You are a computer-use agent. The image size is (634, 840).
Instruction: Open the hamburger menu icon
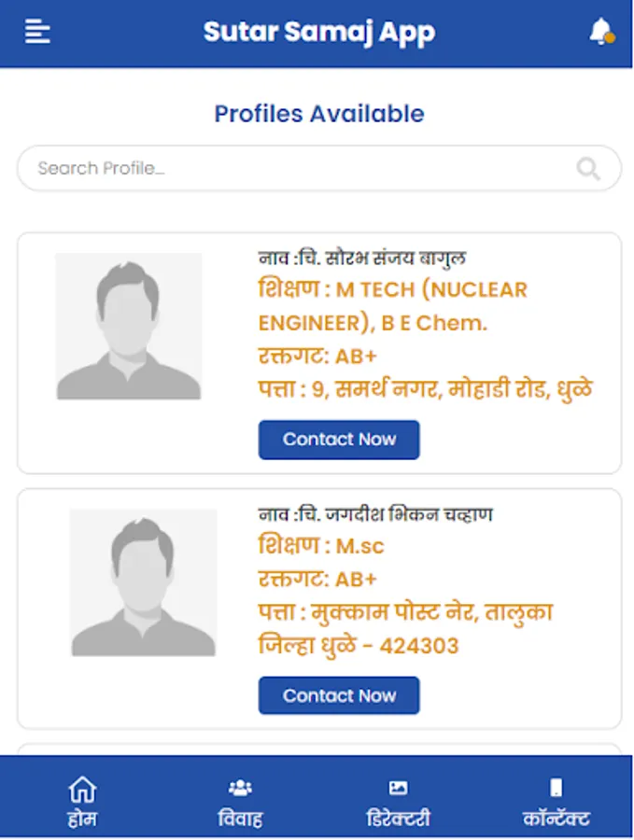point(37,32)
